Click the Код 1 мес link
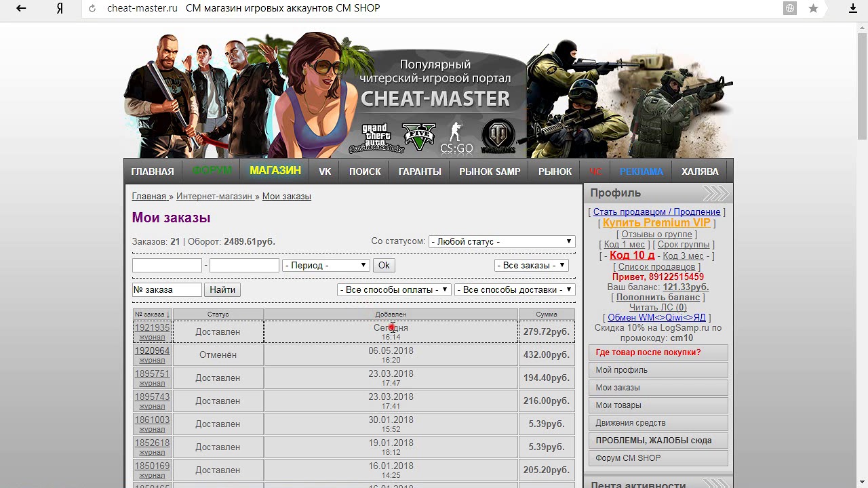 pos(624,245)
